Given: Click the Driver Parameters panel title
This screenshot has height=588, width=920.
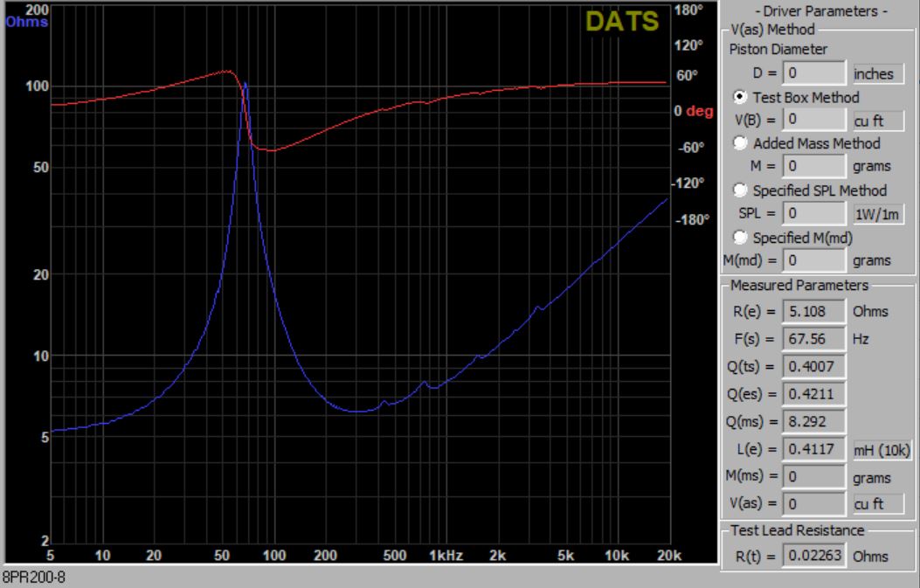Looking at the screenshot, I should click(x=820, y=11).
